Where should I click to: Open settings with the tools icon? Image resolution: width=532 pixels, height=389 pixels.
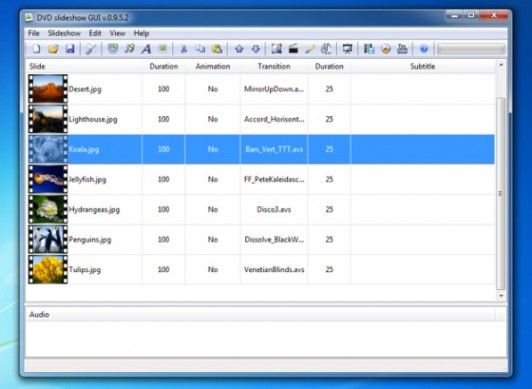point(91,49)
